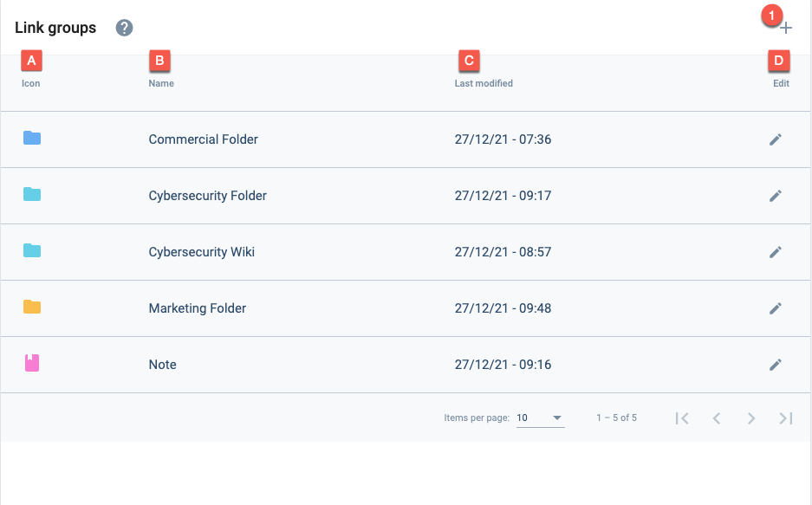Edit the Marketing Folder entry

click(x=776, y=309)
